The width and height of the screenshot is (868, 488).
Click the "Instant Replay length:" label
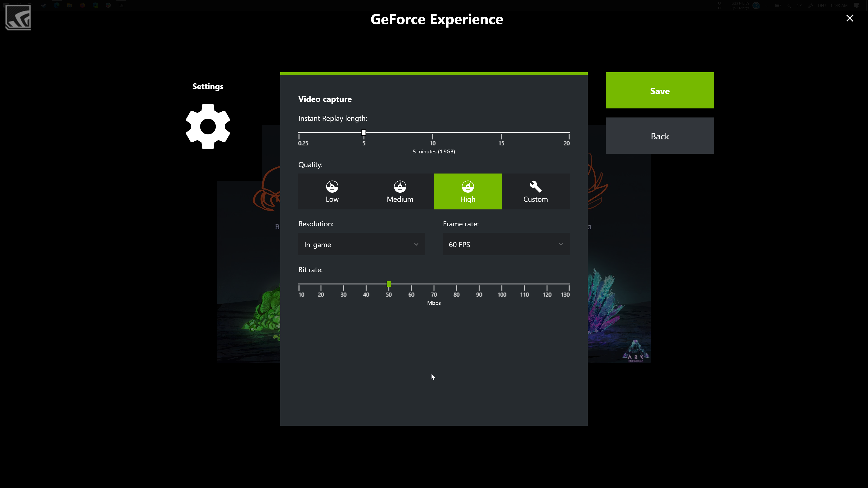[333, 119]
